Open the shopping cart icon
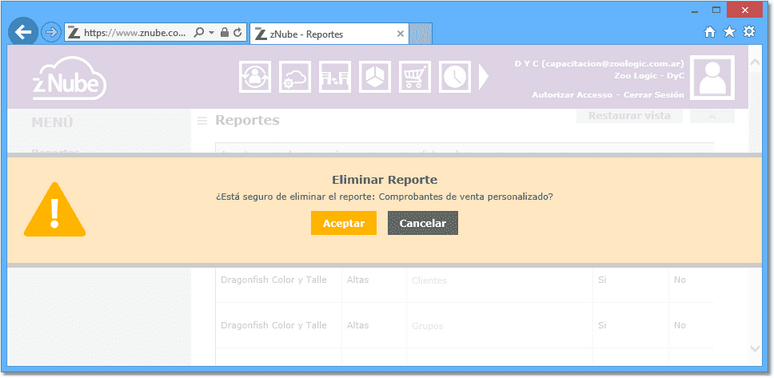The width and height of the screenshot is (774, 378). (415, 77)
